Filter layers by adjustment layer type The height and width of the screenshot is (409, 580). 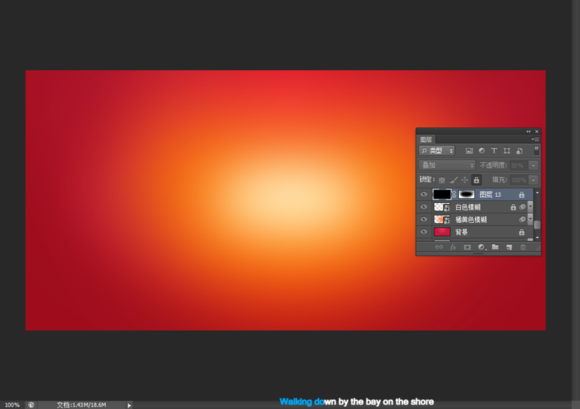point(482,151)
